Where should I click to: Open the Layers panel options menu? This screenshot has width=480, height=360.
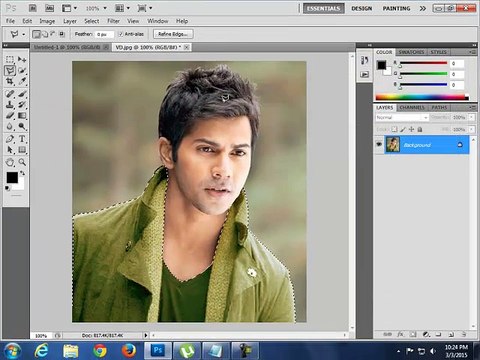coord(473,107)
